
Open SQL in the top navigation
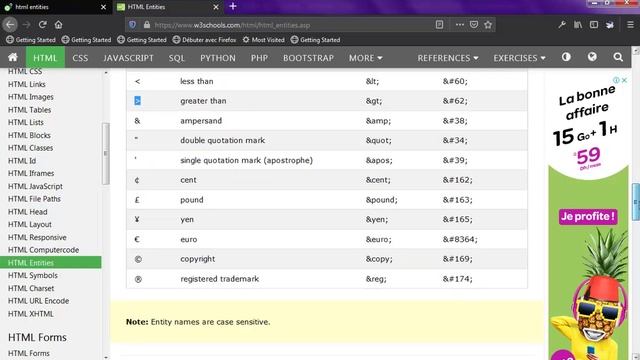(177, 58)
